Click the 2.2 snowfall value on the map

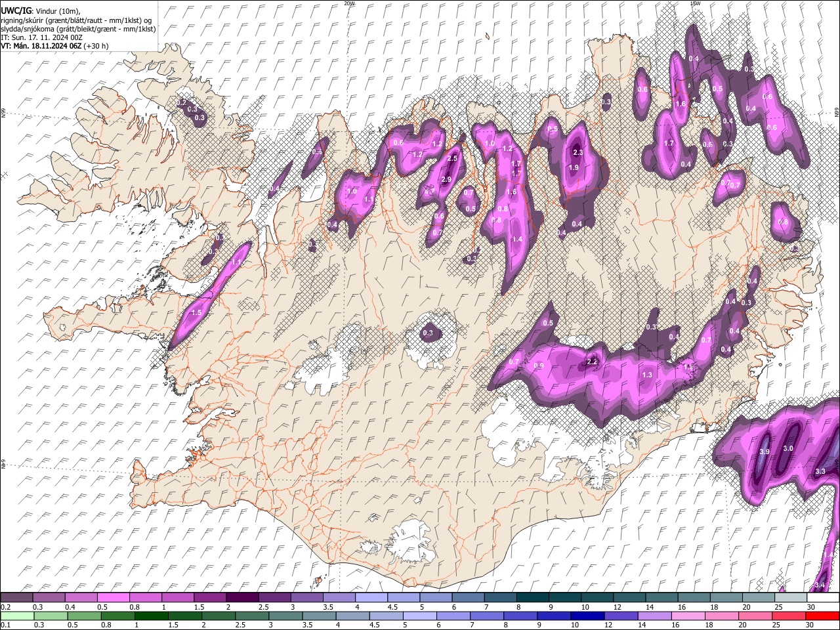(x=592, y=362)
